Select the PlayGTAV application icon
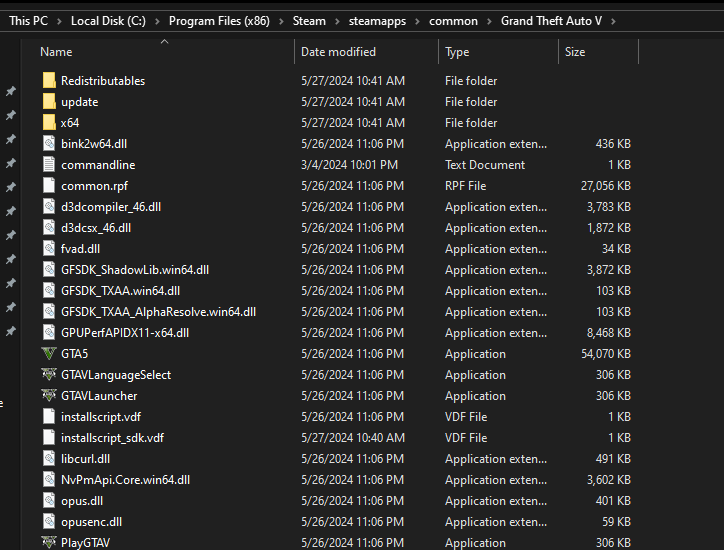This screenshot has width=724, height=550. tap(49, 542)
